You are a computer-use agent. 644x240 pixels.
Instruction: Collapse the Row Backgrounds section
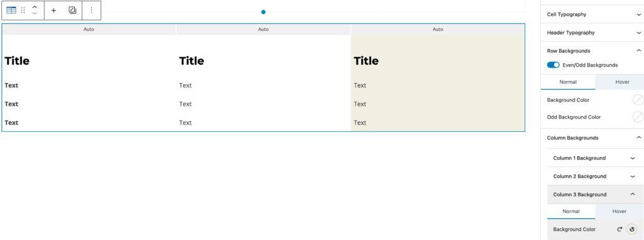point(592,51)
